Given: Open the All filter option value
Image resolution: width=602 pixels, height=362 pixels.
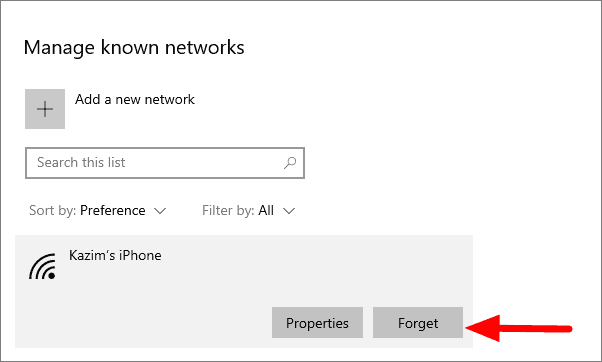Looking at the screenshot, I should (266, 210).
